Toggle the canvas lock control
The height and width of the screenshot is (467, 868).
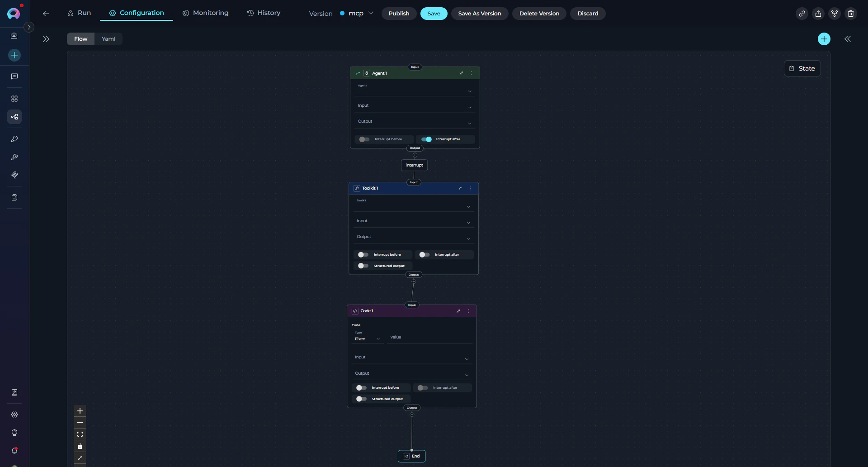(x=80, y=447)
